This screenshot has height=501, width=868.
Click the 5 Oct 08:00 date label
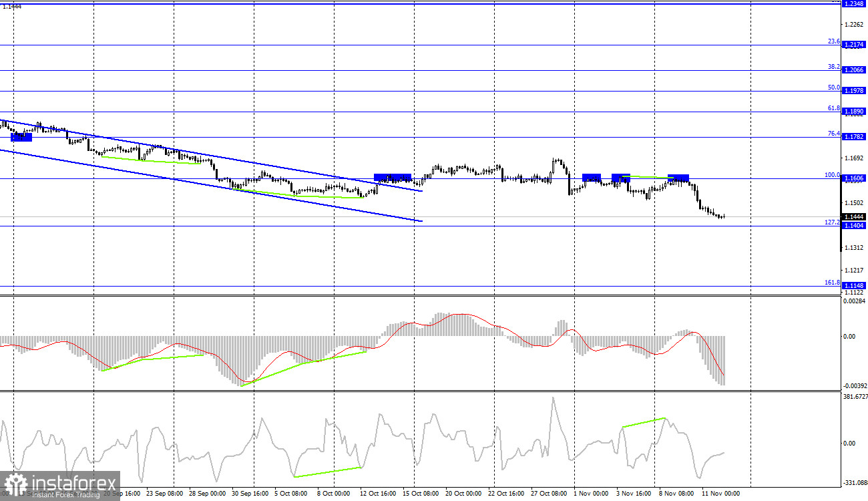pos(291,494)
